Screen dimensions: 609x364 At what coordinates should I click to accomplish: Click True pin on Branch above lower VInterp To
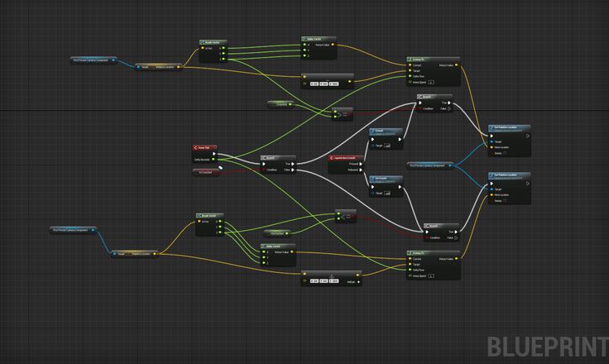(x=456, y=232)
